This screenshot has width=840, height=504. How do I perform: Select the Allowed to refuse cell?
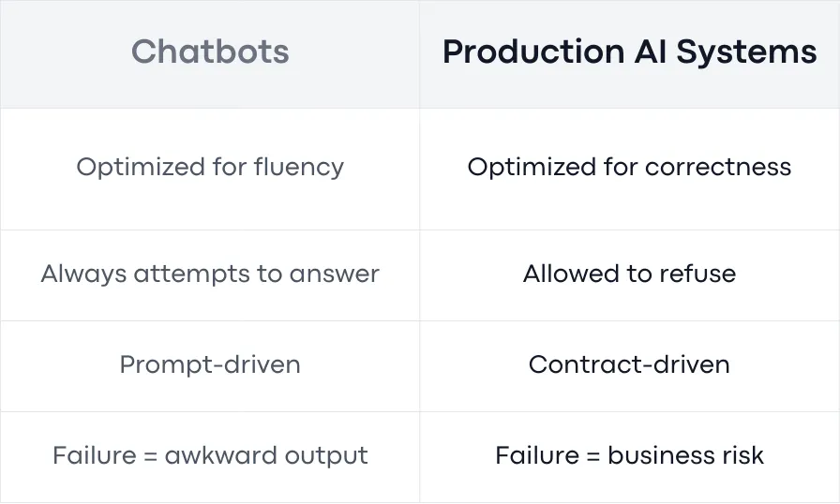click(x=629, y=274)
